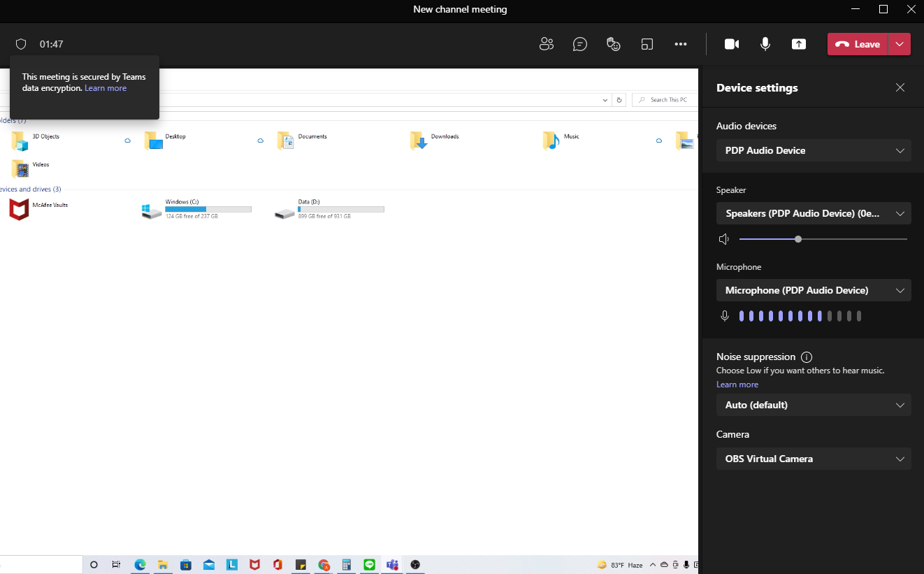Viewport: 924px width, 574px height.
Task: Open Noise suppression Learn more link
Action: click(737, 385)
